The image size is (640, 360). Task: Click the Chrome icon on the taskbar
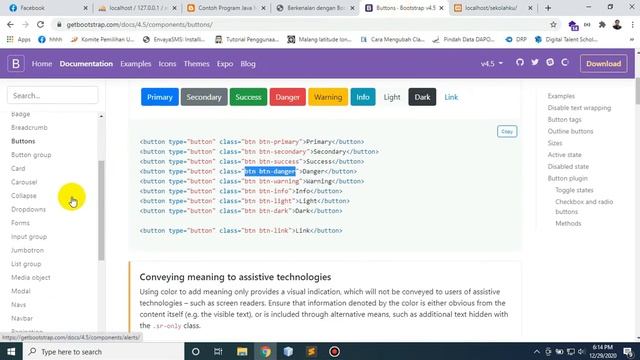click(x=265, y=351)
